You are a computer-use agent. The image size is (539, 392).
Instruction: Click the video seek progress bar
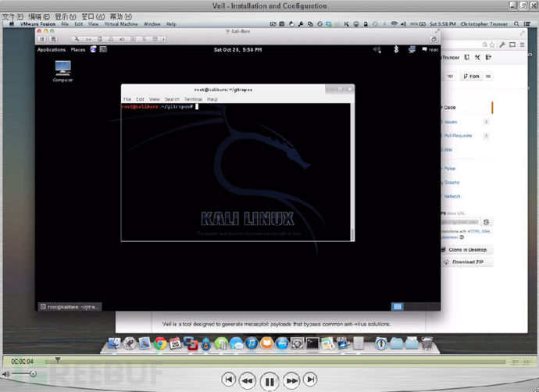pos(275,362)
